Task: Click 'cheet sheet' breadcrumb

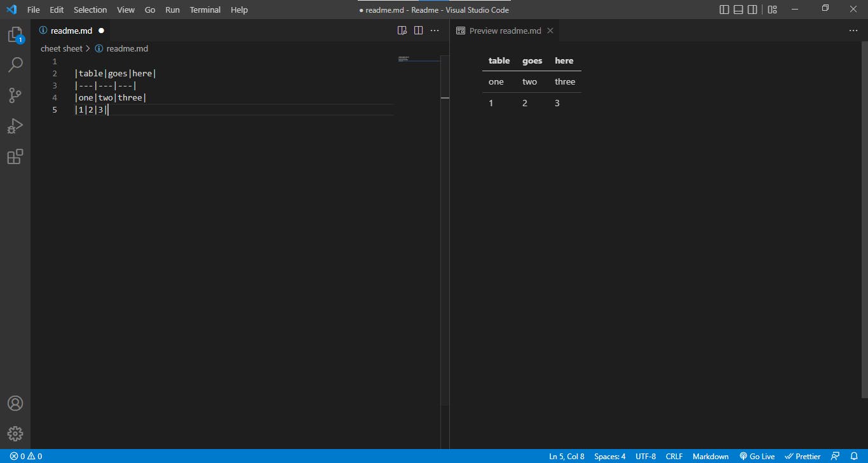Action: pos(62,48)
